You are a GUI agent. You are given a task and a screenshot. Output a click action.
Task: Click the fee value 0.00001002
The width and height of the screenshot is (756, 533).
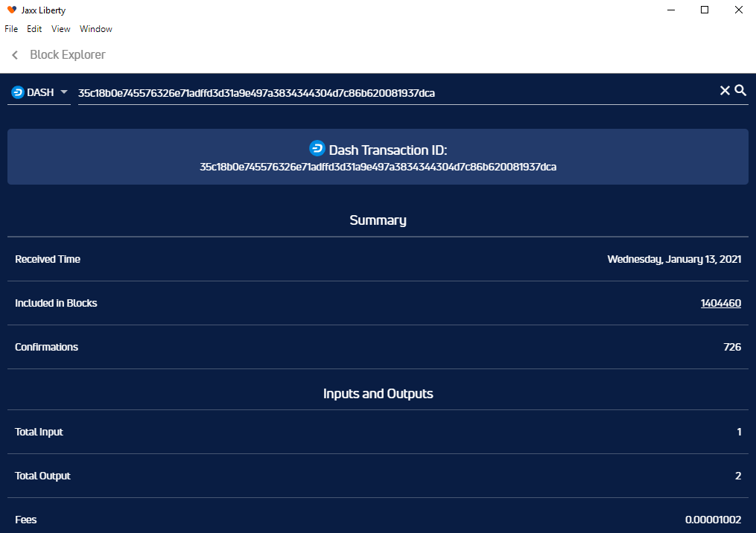point(713,520)
